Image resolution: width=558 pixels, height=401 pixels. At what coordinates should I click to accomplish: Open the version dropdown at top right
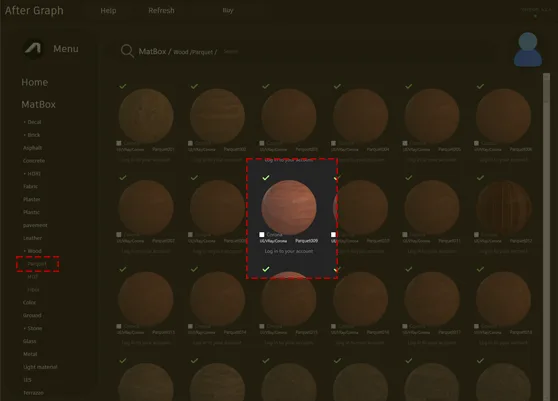[535, 16]
